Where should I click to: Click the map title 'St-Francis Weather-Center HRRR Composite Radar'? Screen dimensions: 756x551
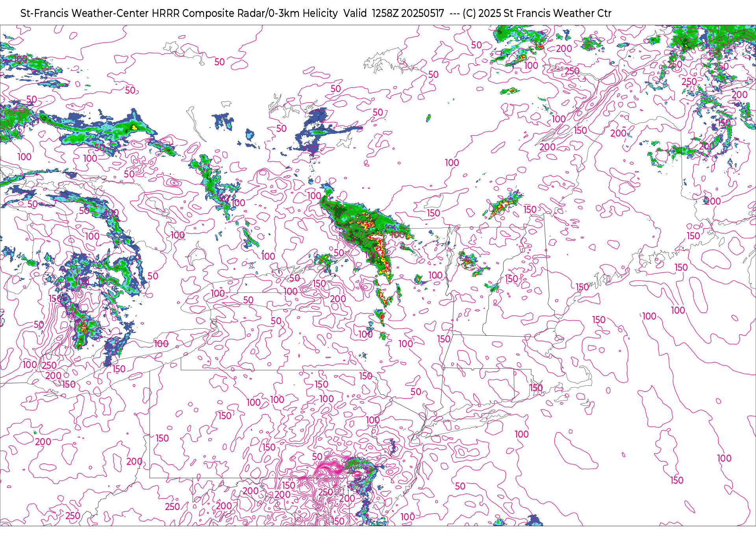(143, 13)
